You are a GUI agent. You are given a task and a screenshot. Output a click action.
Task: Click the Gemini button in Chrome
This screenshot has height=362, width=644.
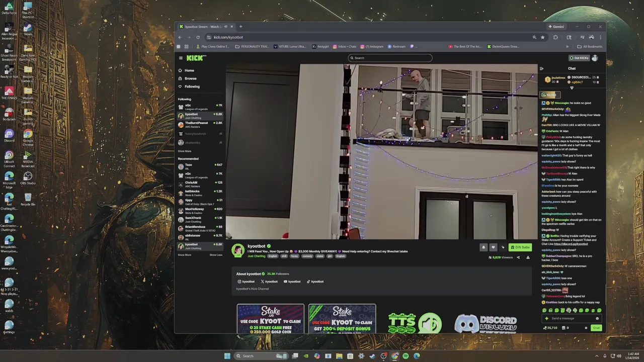[x=556, y=27]
